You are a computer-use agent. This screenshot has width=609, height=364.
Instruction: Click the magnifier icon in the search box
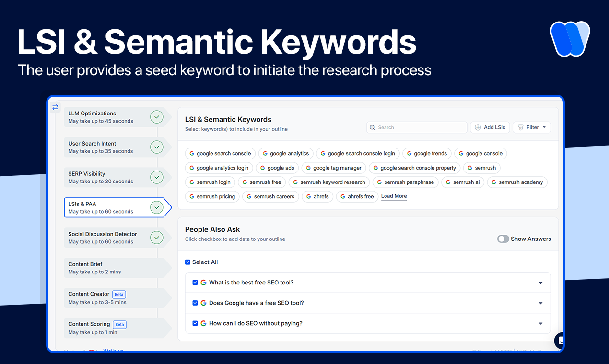click(x=373, y=127)
